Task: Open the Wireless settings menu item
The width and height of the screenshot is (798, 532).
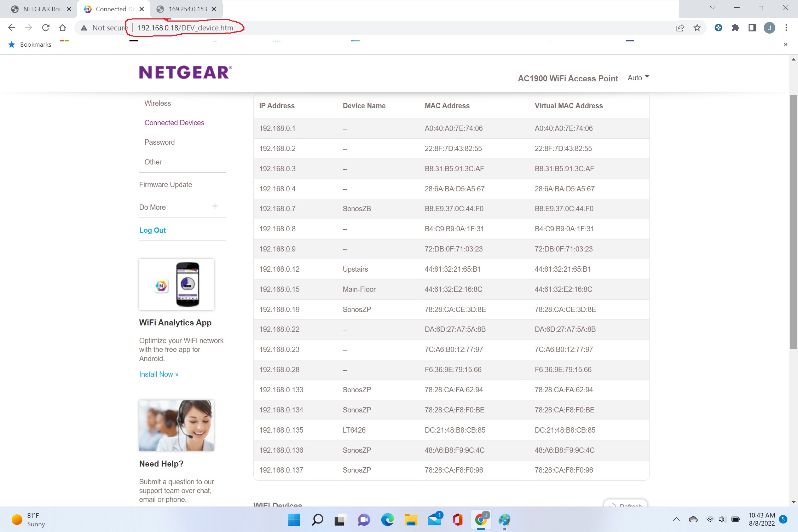Action: pyautogui.click(x=157, y=103)
